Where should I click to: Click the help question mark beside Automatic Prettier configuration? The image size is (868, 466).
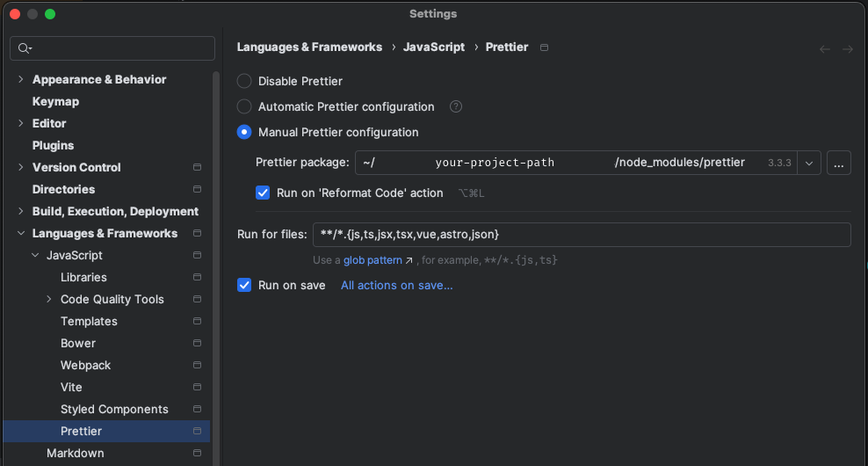tap(456, 106)
